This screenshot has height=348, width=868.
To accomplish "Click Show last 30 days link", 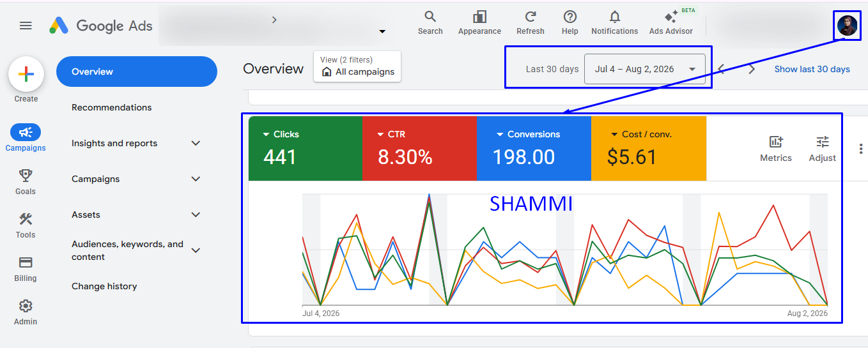I will pos(812,69).
